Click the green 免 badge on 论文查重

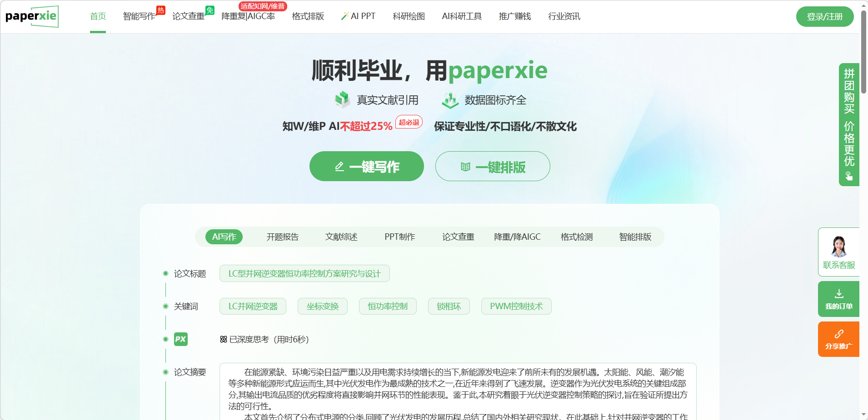(x=210, y=10)
